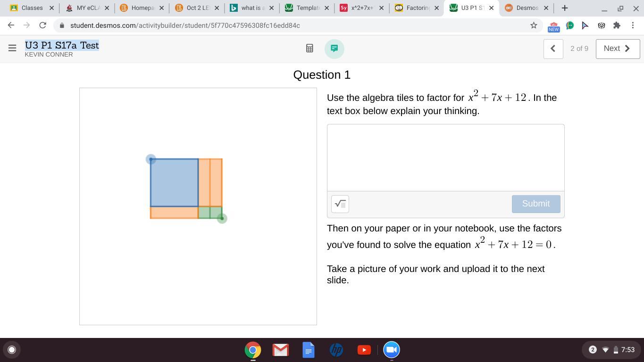
Task: Reload the current page
Action: pos(42,25)
